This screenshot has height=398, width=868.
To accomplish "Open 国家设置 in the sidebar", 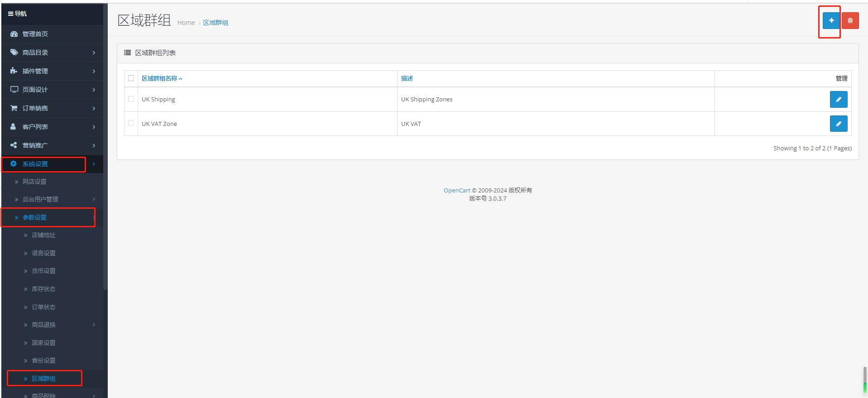I will 43,343.
